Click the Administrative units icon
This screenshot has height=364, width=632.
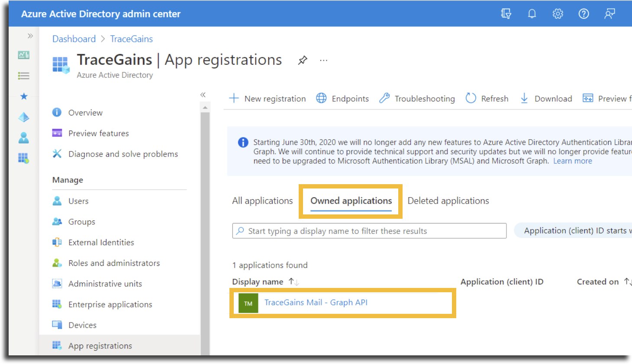pyautogui.click(x=57, y=284)
